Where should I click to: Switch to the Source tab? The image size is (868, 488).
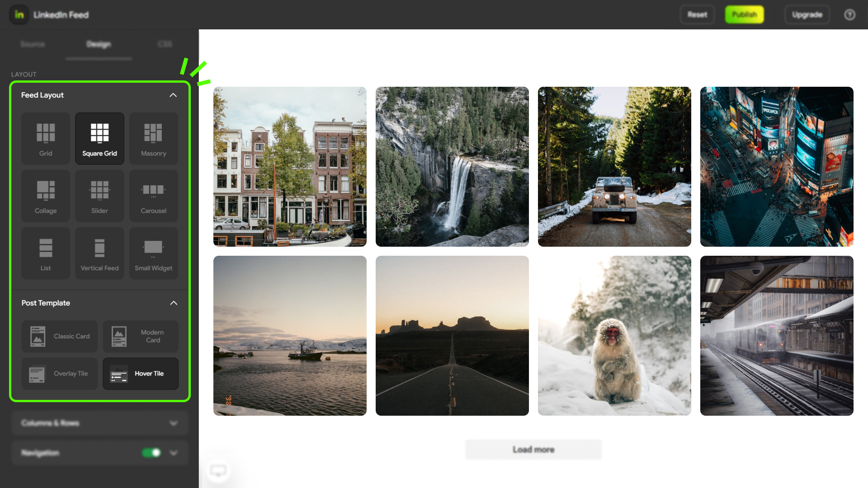[x=33, y=44]
